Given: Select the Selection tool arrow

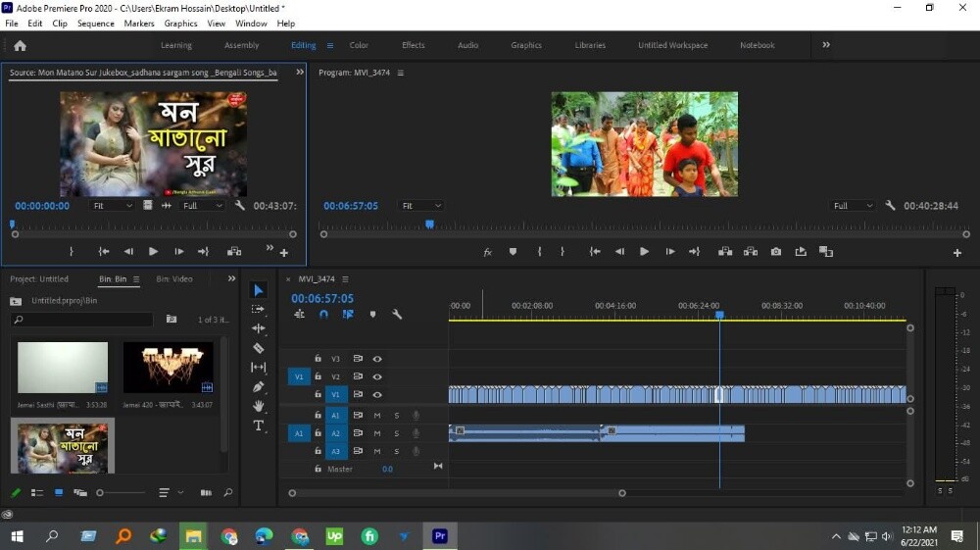Looking at the screenshot, I should tap(258, 290).
